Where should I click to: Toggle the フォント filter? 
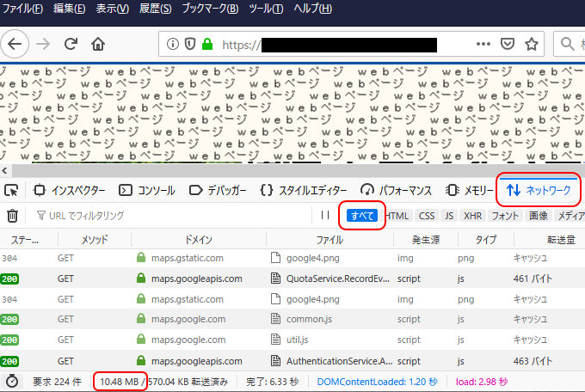505,216
